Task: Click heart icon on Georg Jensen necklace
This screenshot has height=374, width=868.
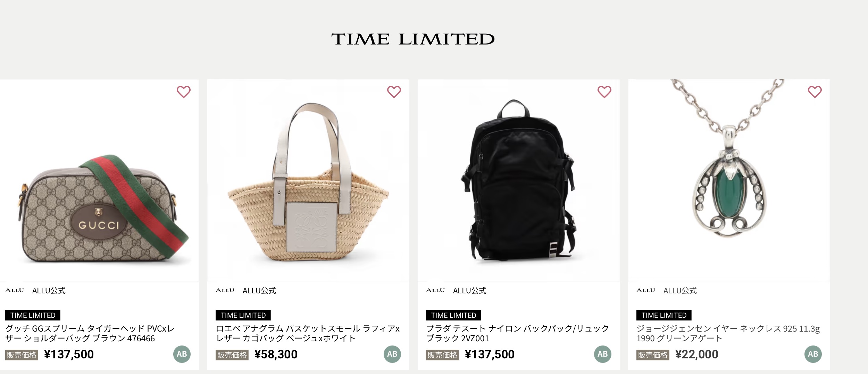Action: coord(815,92)
